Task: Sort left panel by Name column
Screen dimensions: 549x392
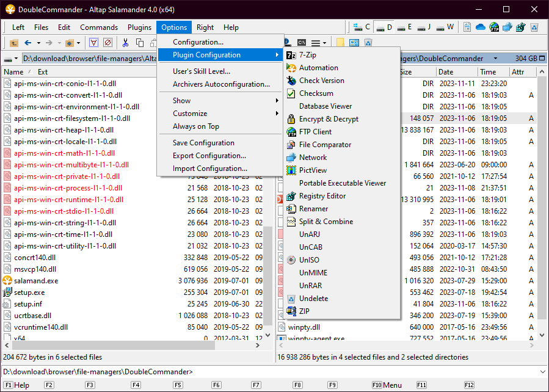Action: click(x=14, y=72)
